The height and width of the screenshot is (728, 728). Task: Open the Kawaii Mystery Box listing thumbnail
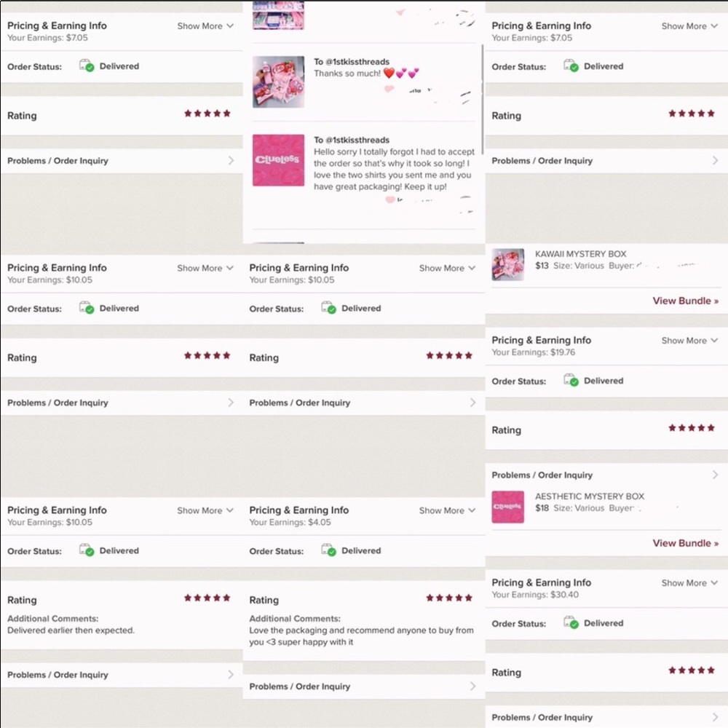tap(508, 265)
